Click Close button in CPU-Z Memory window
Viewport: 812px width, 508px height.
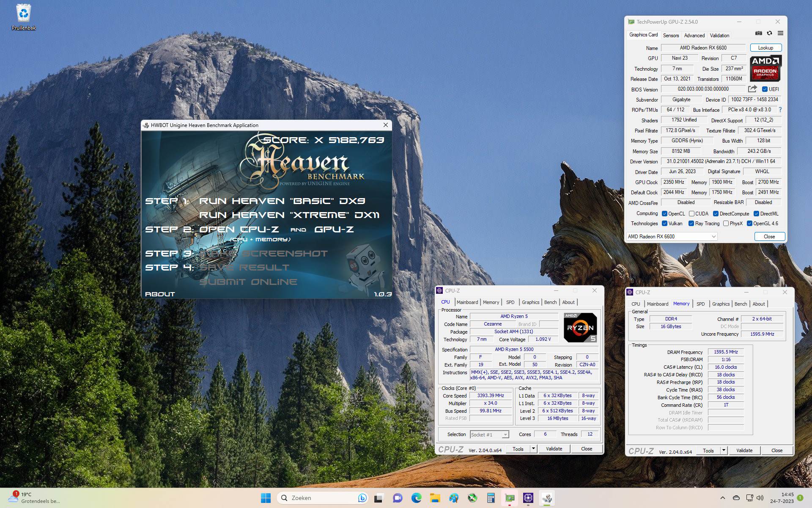point(777,450)
